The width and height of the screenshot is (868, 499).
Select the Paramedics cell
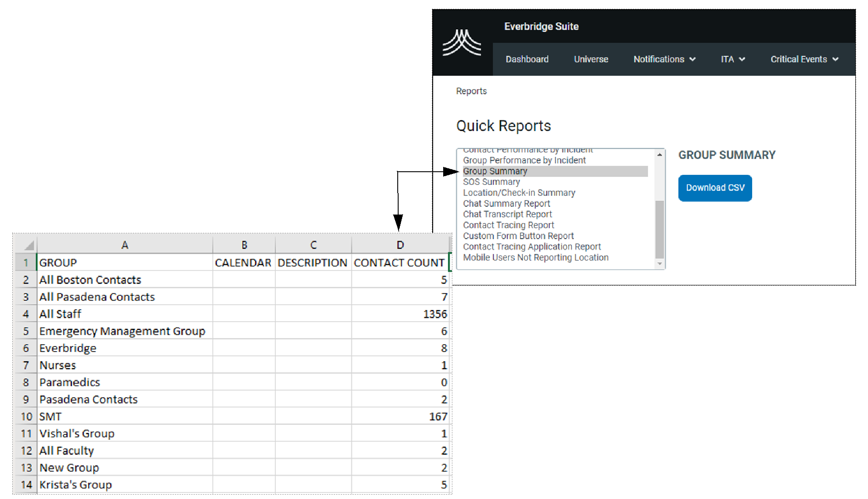(125, 382)
